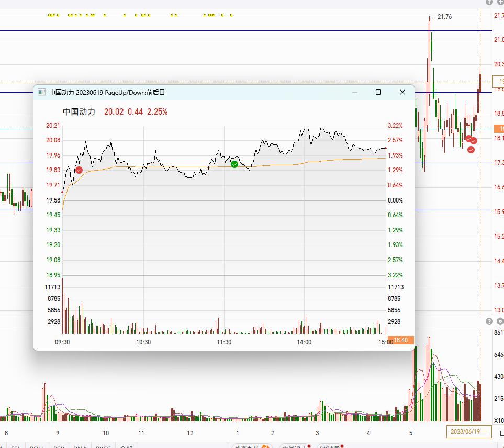Minimize the 中国动力 intraday popup
Viewport: 504px width, 448px height.
click(x=355, y=93)
